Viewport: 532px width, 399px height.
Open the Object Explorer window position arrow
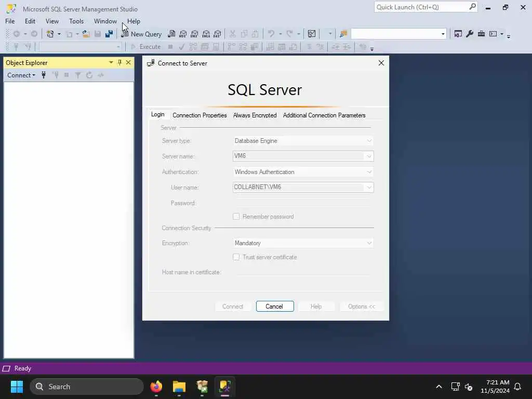coord(111,62)
